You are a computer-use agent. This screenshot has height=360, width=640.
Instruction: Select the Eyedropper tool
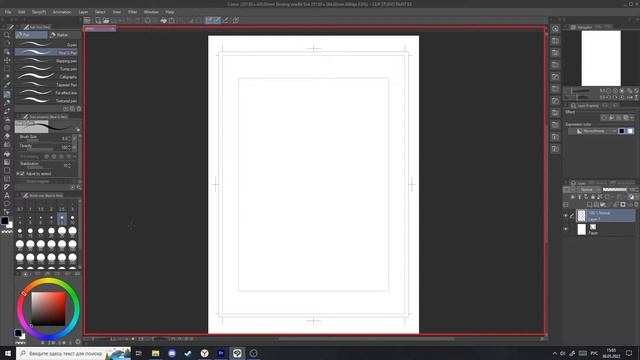pyautogui.click(x=7, y=85)
